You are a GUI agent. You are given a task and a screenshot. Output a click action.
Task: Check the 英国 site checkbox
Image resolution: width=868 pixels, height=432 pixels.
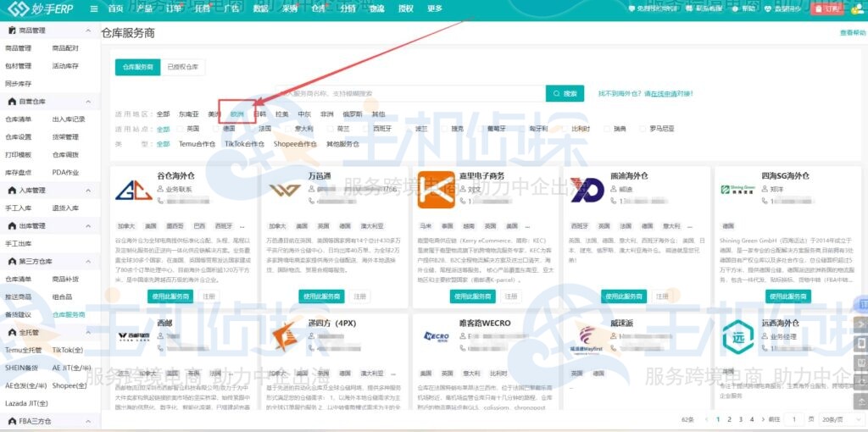click(x=180, y=129)
